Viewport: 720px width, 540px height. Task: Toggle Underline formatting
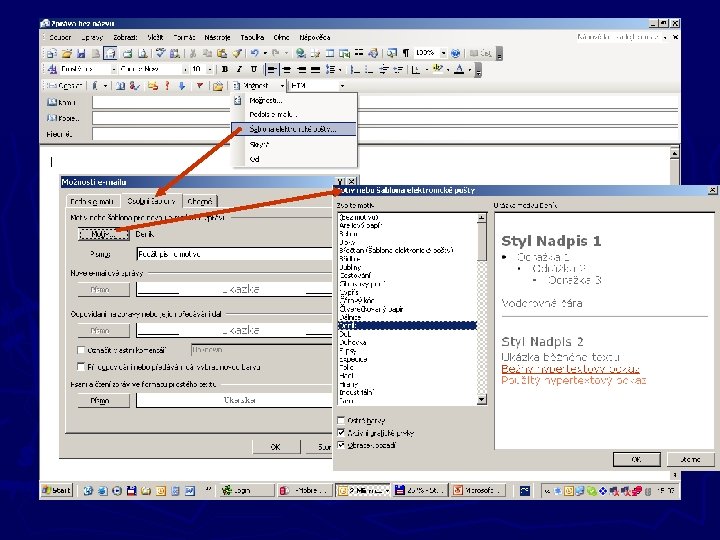click(253, 69)
